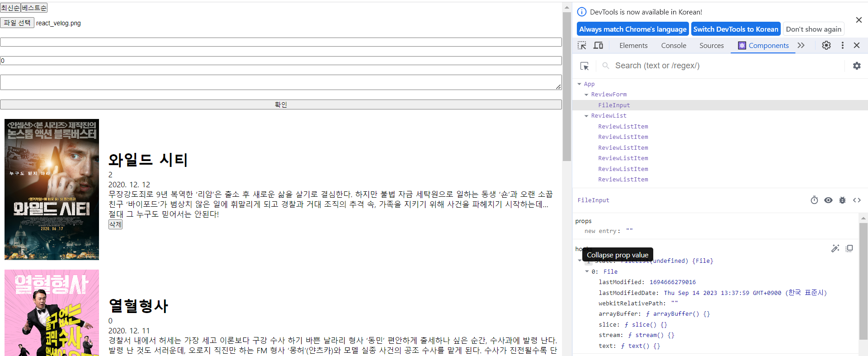This screenshot has width=868, height=356.
Task: Open React Components view settings gear
Action: point(857,66)
